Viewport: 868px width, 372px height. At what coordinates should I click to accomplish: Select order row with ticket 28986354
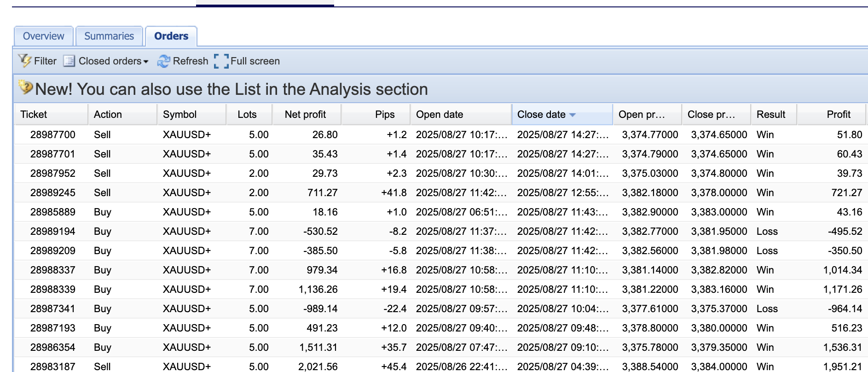53,347
